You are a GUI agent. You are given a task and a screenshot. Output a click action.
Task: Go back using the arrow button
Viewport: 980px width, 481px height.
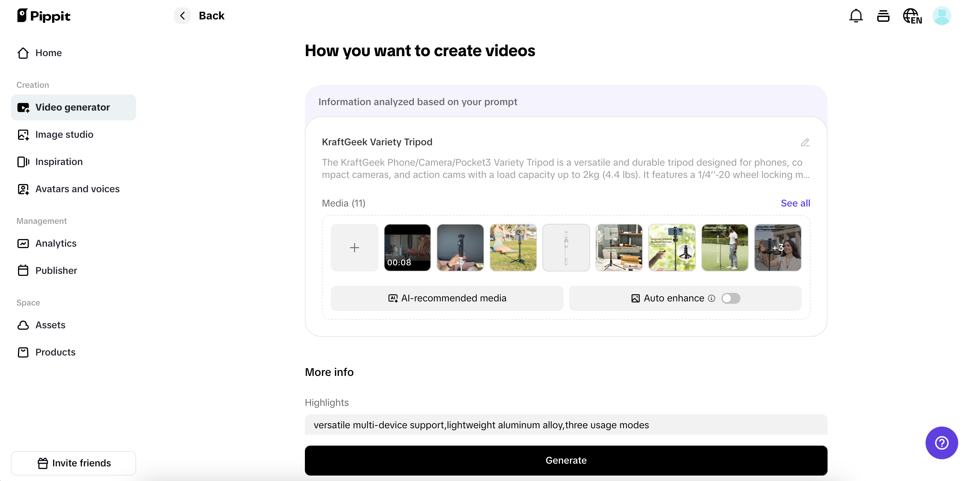click(x=182, y=16)
